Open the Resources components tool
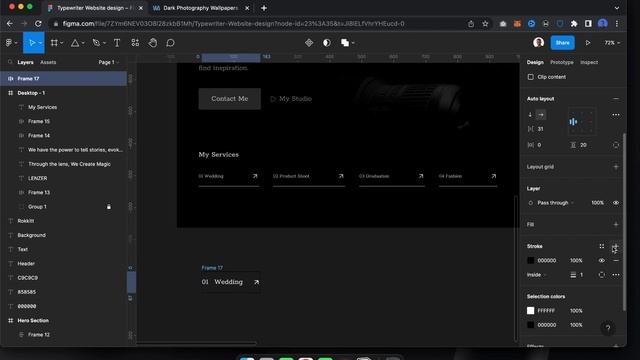The height and width of the screenshot is (360, 640). click(135, 42)
